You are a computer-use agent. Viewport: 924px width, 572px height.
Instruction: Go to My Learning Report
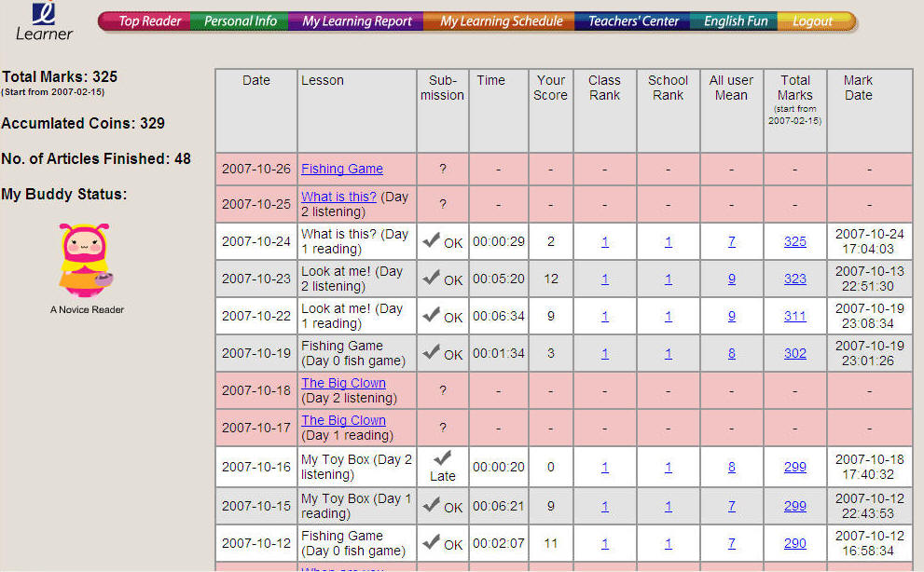tap(357, 21)
